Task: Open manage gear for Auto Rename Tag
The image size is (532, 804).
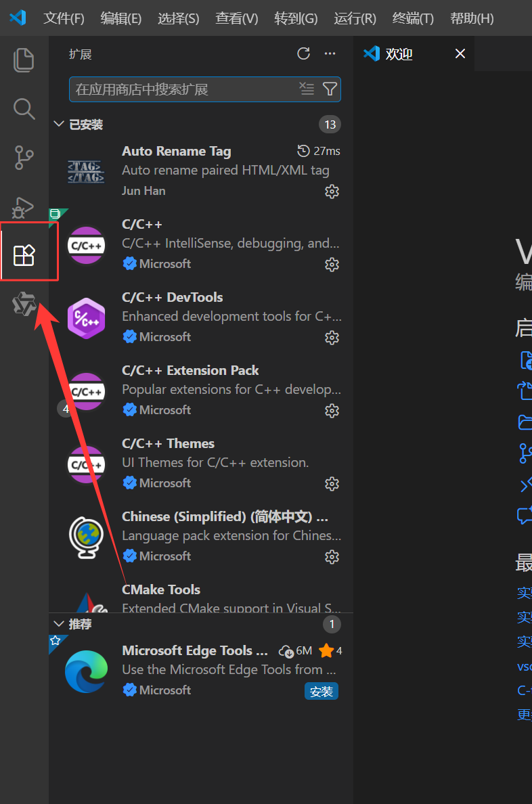Action: pyautogui.click(x=332, y=192)
